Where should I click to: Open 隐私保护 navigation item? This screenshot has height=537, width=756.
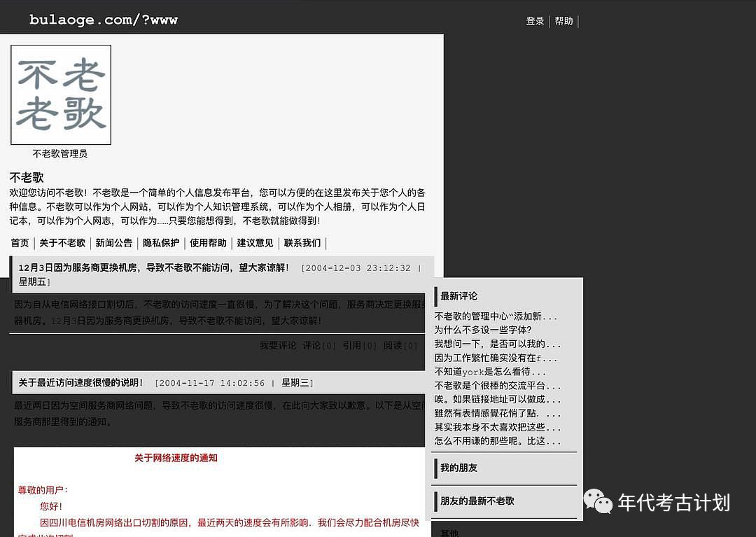point(161,243)
